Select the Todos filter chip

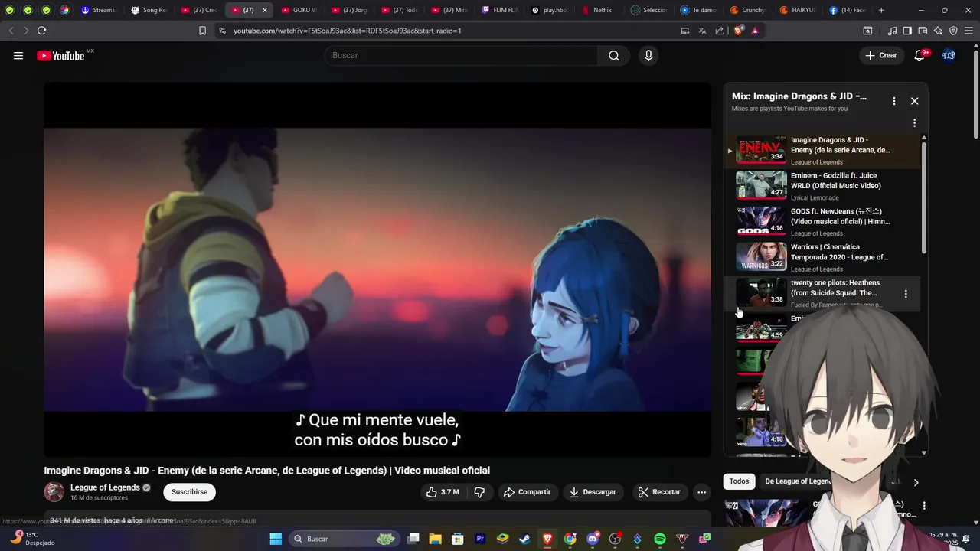(x=739, y=481)
